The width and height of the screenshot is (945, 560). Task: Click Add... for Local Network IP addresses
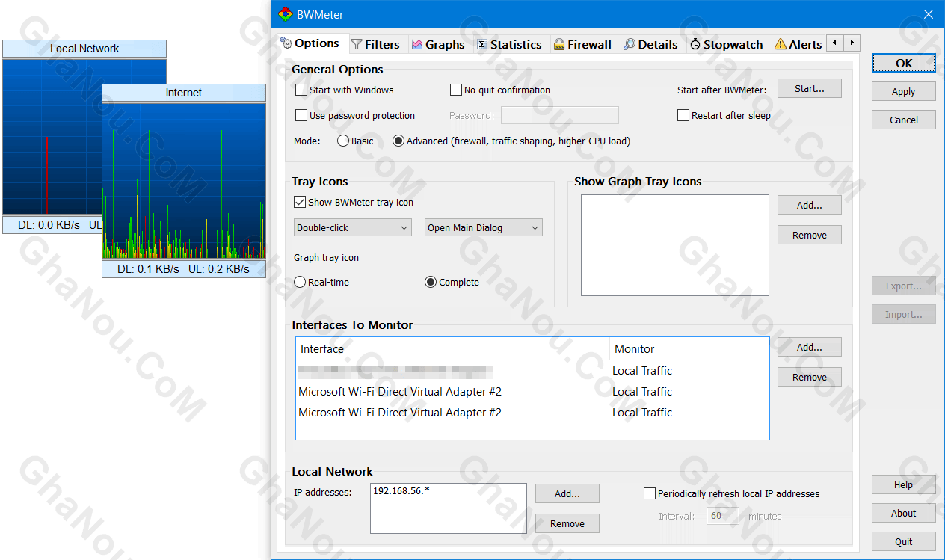click(567, 493)
